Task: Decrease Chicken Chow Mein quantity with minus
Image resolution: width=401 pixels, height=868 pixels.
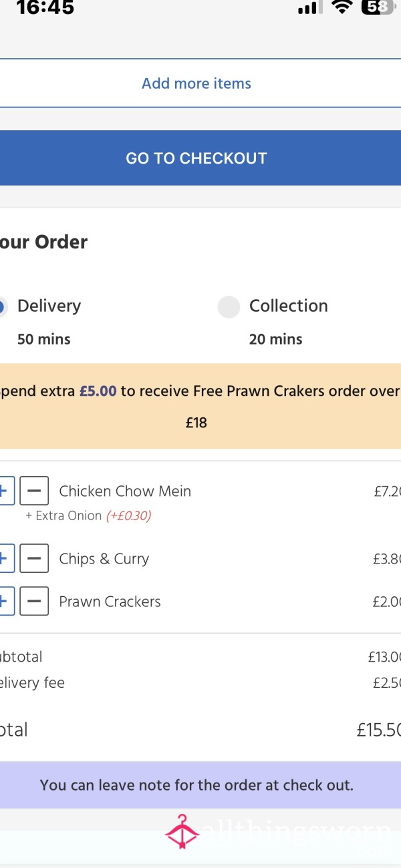Action: [34, 491]
